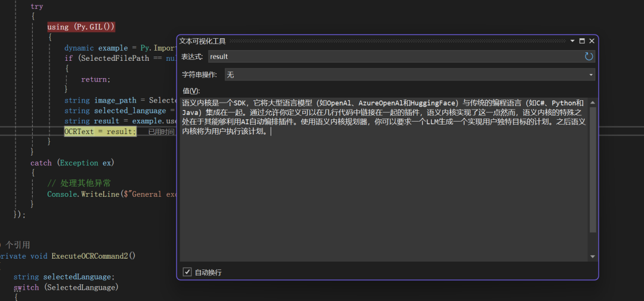644x301 pixels.
Task: Click scrollbar down arrow in value box
Action: click(x=592, y=256)
